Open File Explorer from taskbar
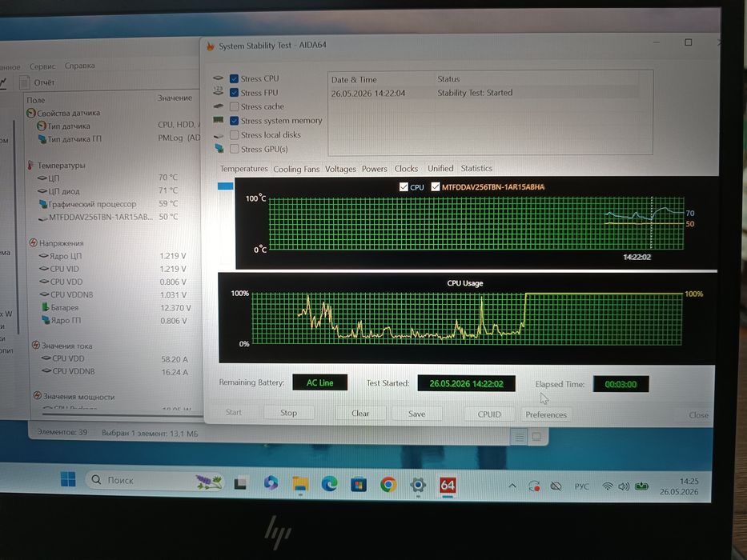The image size is (747, 560). click(x=300, y=484)
